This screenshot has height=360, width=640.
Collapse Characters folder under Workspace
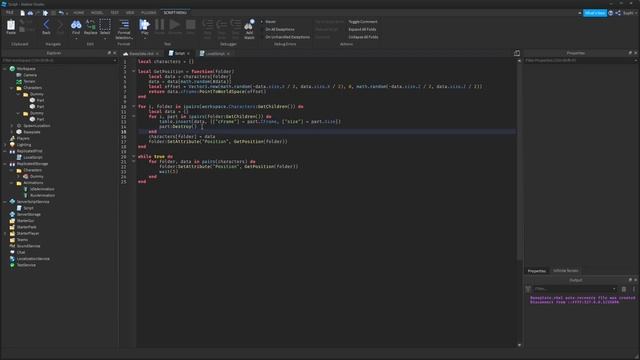[12, 88]
